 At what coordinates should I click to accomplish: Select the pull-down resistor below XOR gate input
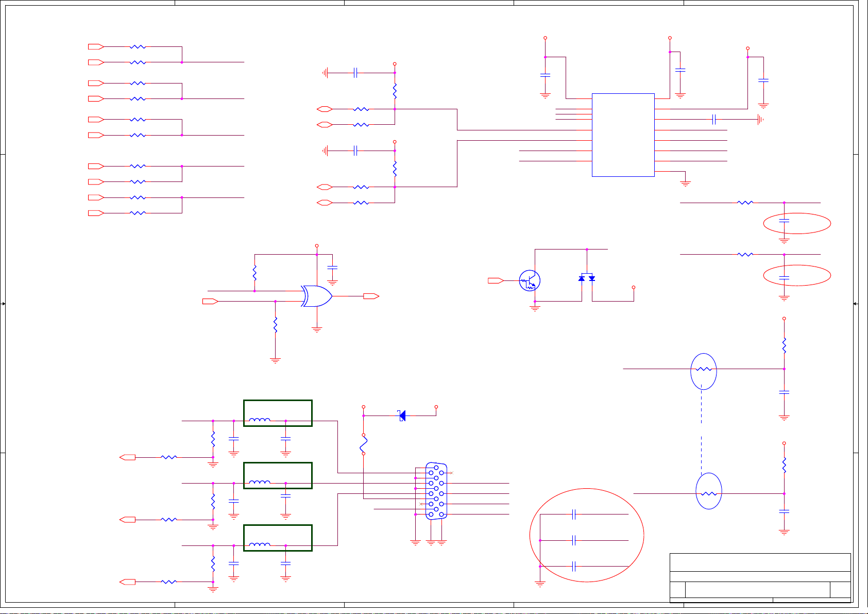[x=276, y=325]
